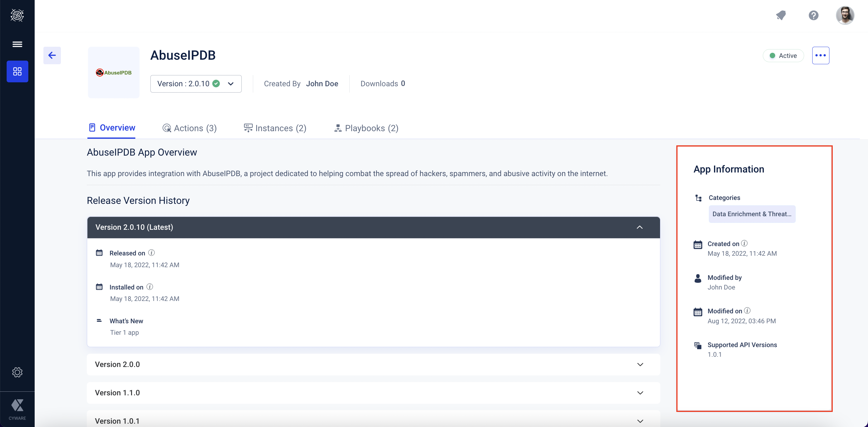Click the notifications icon in top bar
Screen dimensions: 868x427
tap(781, 15)
